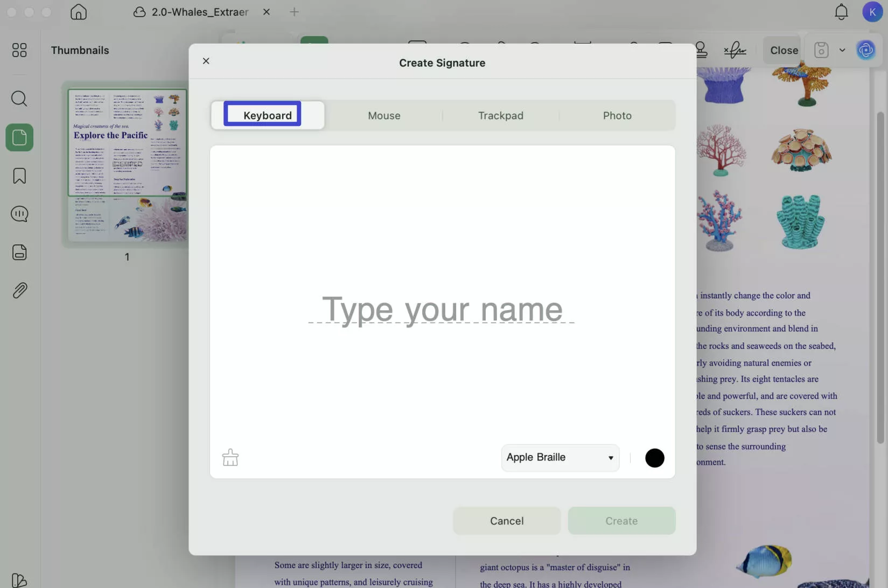This screenshot has width=888, height=588.
Task: Add a new tab with plus icon
Action: pyautogui.click(x=294, y=12)
